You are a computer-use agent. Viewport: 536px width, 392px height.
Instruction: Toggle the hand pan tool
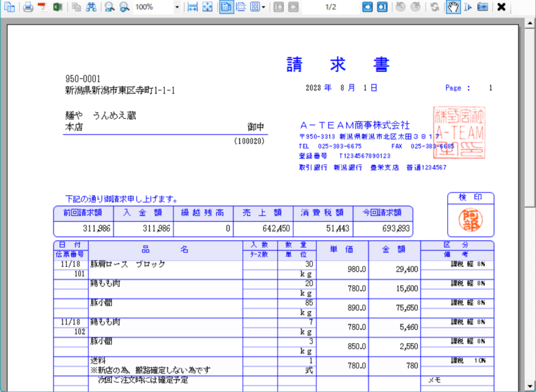pyautogui.click(x=453, y=7)
